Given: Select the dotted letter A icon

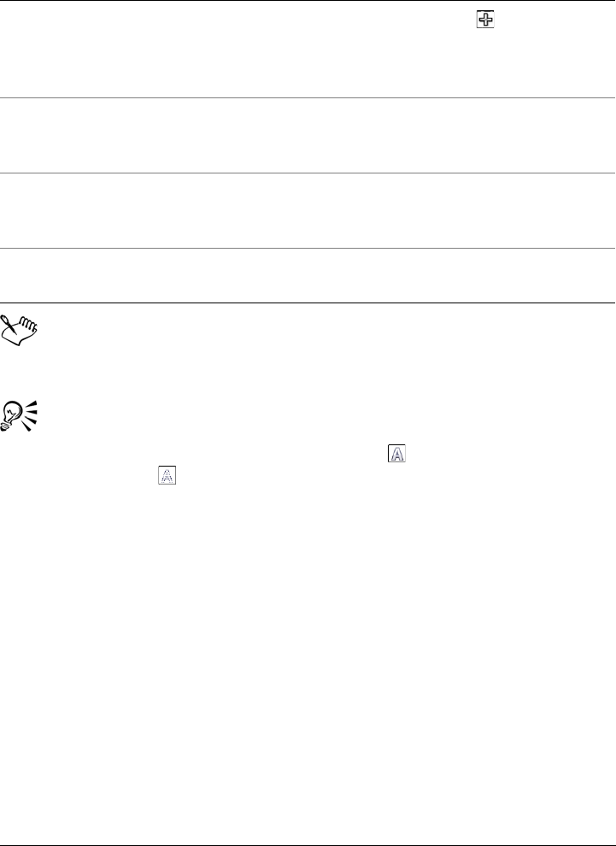Looking at the screenshot, I should 167,475.
